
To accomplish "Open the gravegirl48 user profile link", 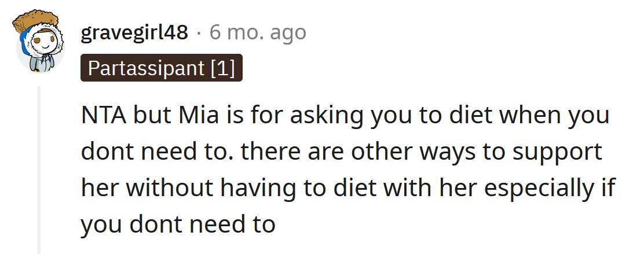I will coord(134,33).
